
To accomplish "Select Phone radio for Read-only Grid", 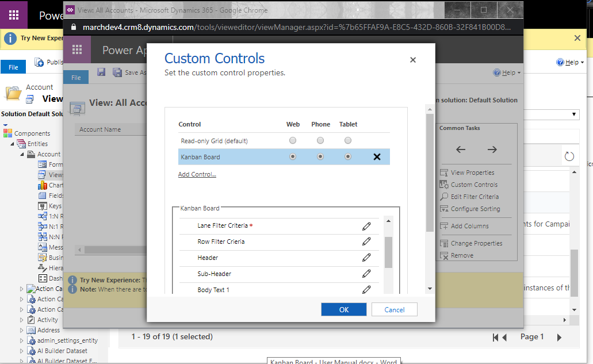I will pos(320,141).
